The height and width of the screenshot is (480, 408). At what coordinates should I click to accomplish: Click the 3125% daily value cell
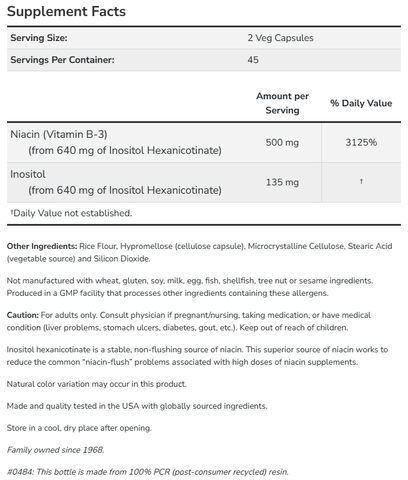tap(361, 143)
